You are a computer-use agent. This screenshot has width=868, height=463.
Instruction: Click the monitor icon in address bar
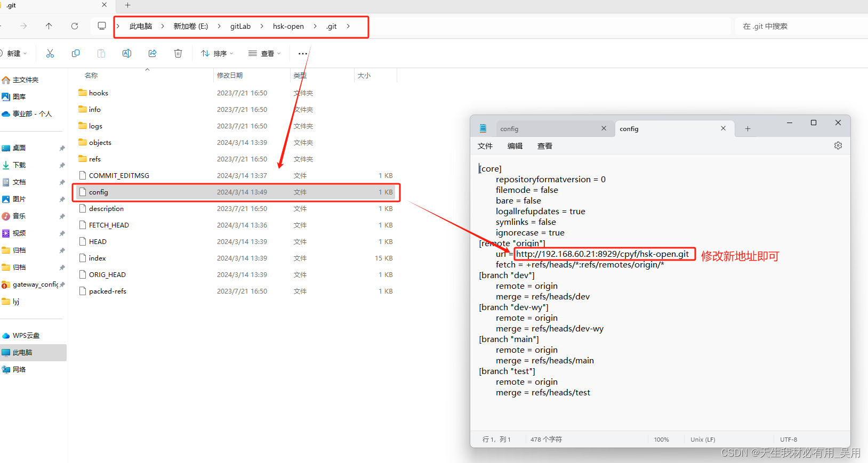coord(102,26)
